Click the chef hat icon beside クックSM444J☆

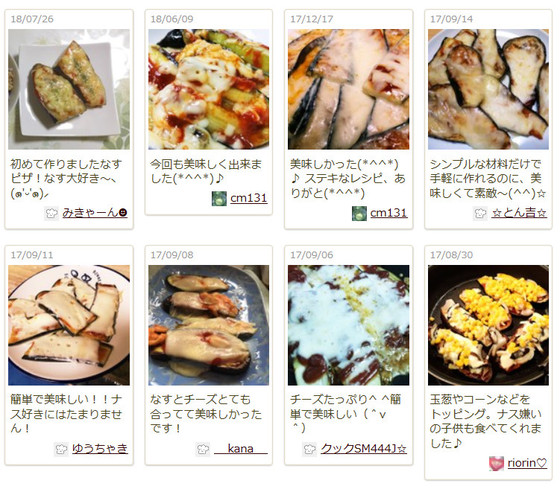(309, 449)
